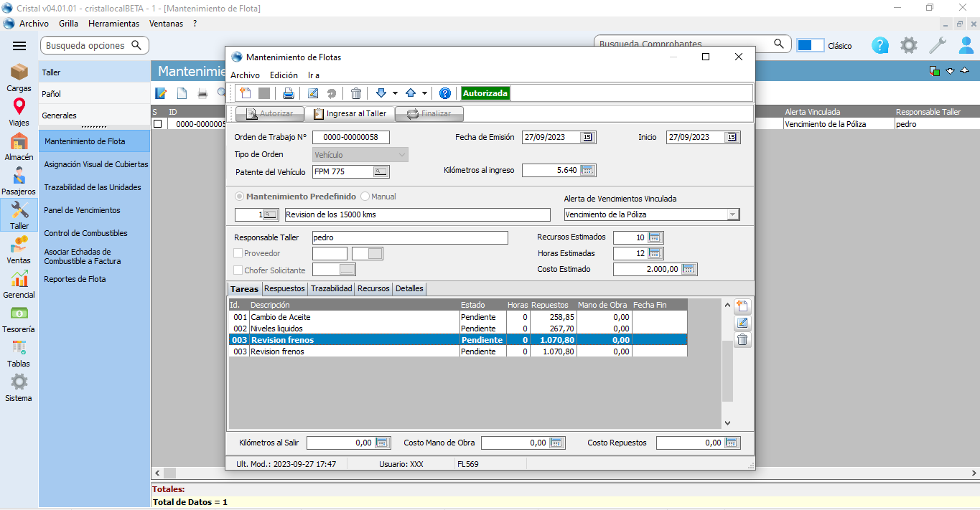Open the Edición menu in dialog
The width and height of the screenshot is (980, 510).
(x=284, y=75)
